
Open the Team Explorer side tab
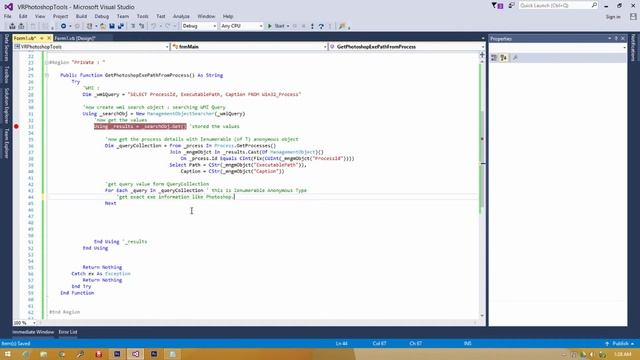[7, 143]
